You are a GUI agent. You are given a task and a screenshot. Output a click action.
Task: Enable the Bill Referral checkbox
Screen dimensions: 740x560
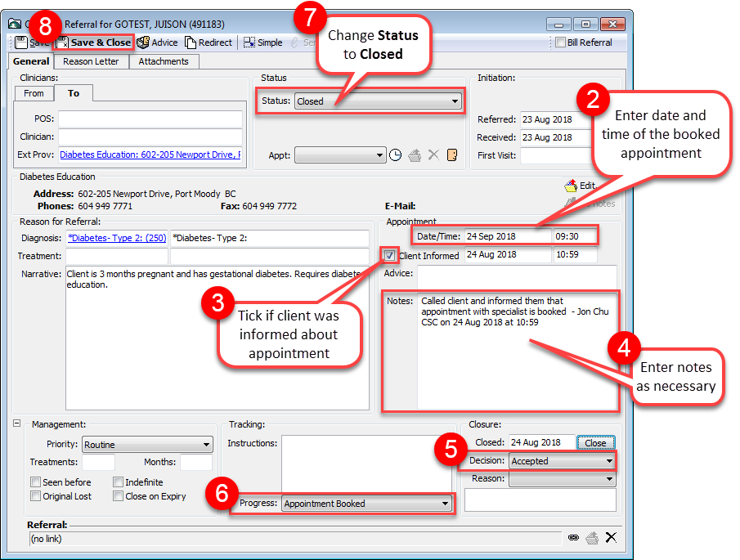tap(560, 43)
